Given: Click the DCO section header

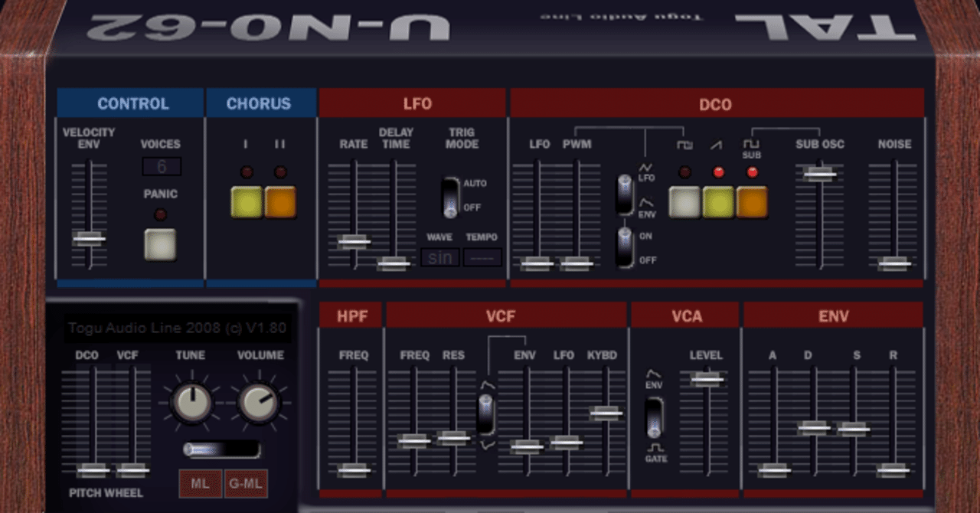Looking at the screenshot, I should pyautogui.click(x=717, y=103).
